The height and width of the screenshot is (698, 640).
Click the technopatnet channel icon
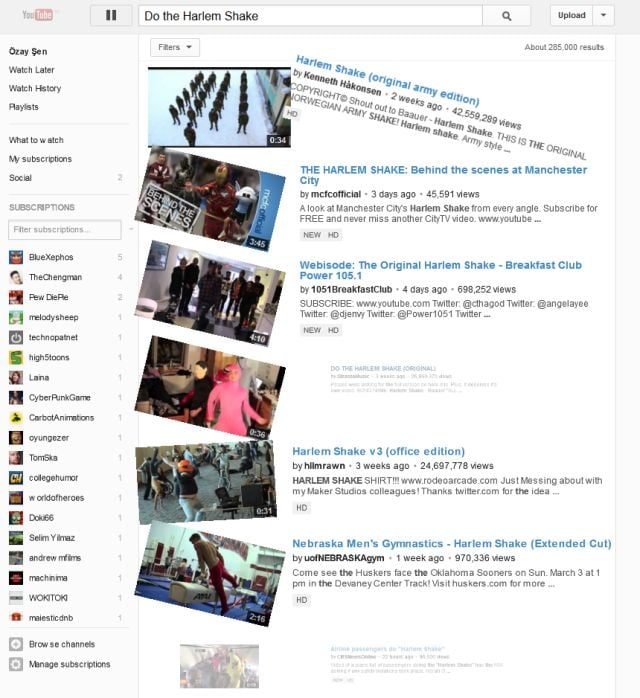click(16, 337)
